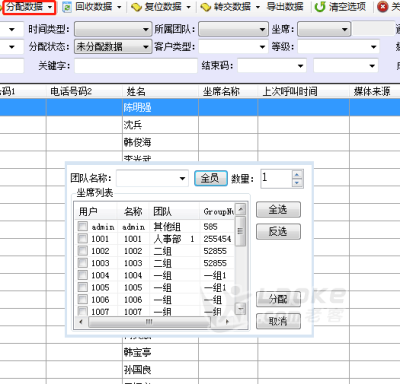The height and width of the screenshot is (384, 400).
Task: Select the row with name 陈明强
Action: (x=200, y=107)
